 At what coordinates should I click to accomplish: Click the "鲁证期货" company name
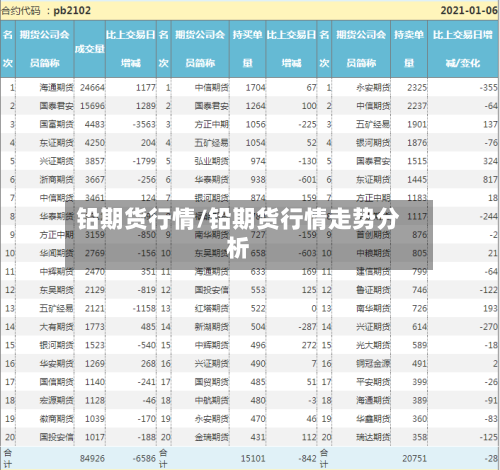click(x=373, y=290)
